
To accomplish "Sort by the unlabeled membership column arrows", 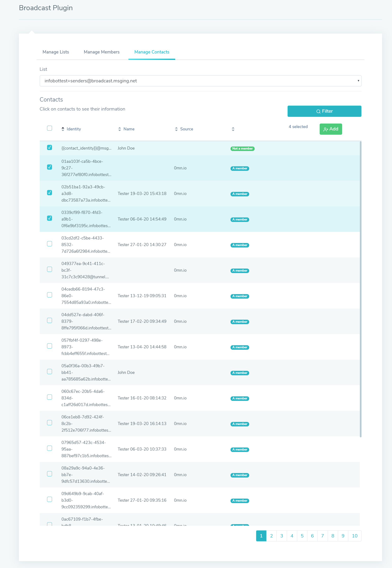I will point(233,129).
